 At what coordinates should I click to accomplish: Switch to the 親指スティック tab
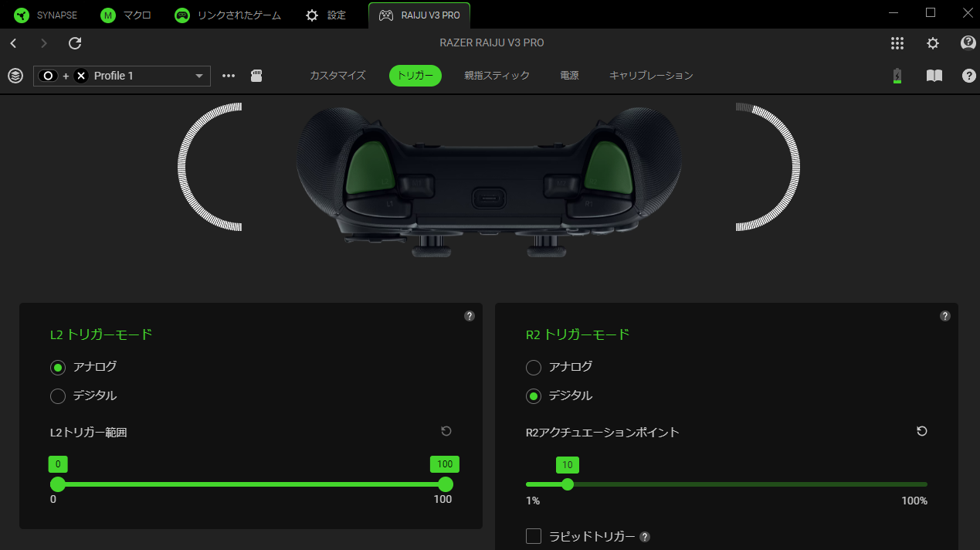click(x=497, y=76)
